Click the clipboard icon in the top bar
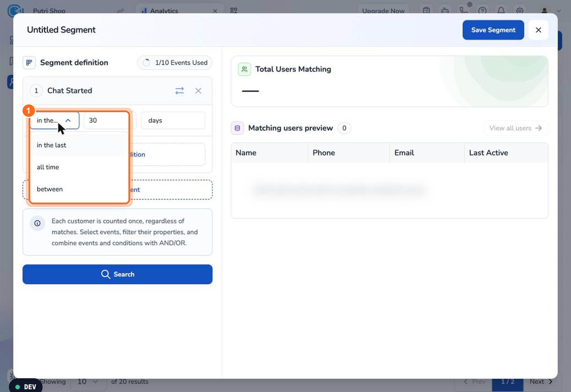Viewport: 571px width, 392px height. 426,11
